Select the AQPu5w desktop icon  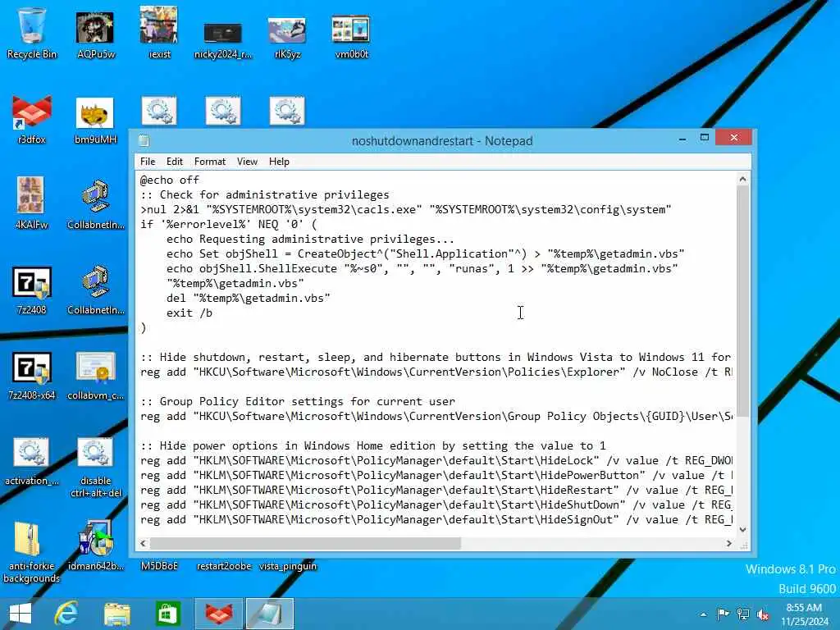pos(95,33)
